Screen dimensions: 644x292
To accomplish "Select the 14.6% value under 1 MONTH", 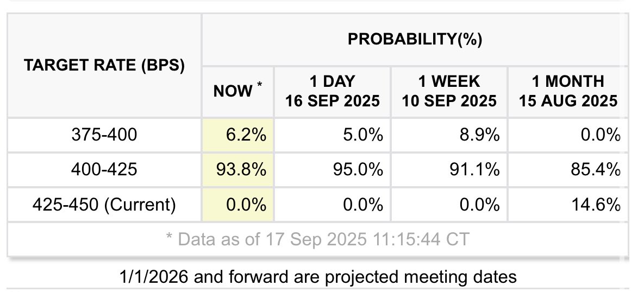I will (x=596, y=204).
